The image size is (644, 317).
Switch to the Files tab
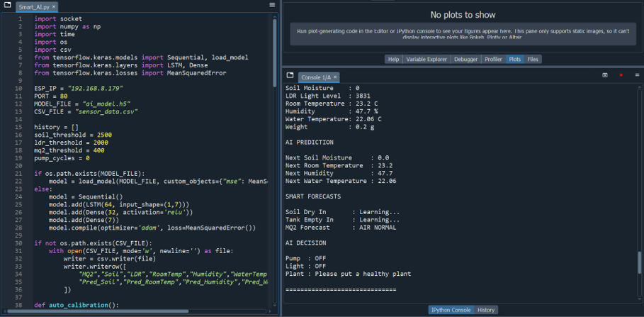(533, 59)
